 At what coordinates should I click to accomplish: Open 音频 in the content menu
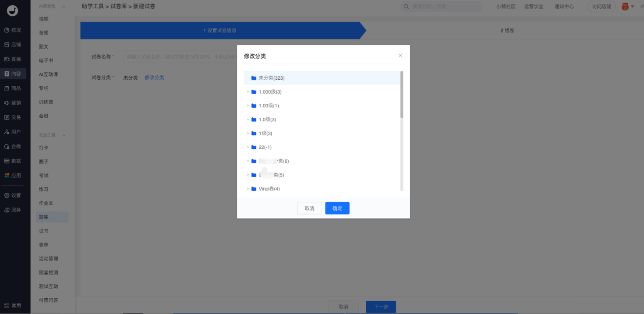(44, 33)
